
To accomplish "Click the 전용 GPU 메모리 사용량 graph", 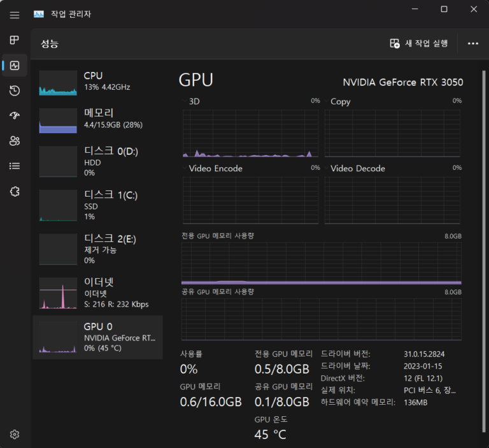I will tap(321, 263).
